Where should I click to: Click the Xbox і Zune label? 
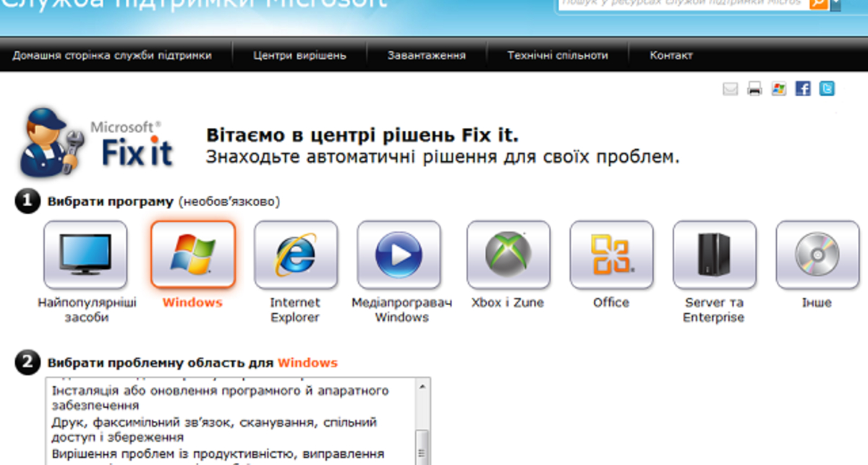(508, 302)
